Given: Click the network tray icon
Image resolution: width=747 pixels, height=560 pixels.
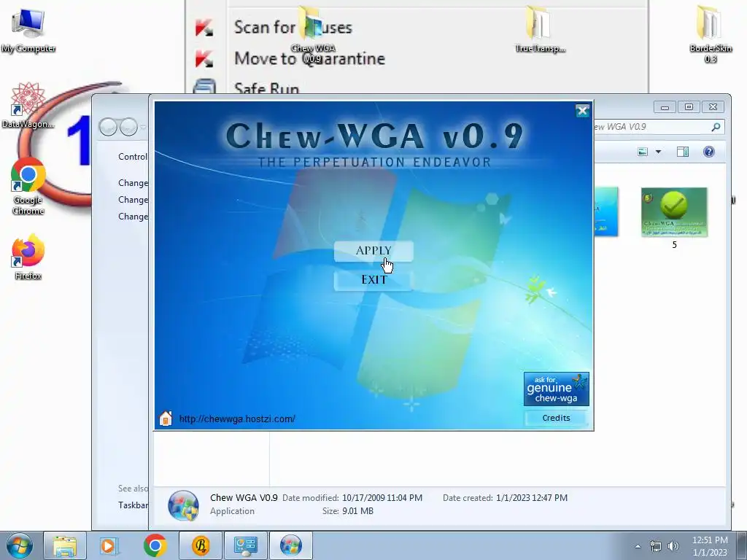Looking at the screenshot, I should pyautogui.click(x=656, y=546).
